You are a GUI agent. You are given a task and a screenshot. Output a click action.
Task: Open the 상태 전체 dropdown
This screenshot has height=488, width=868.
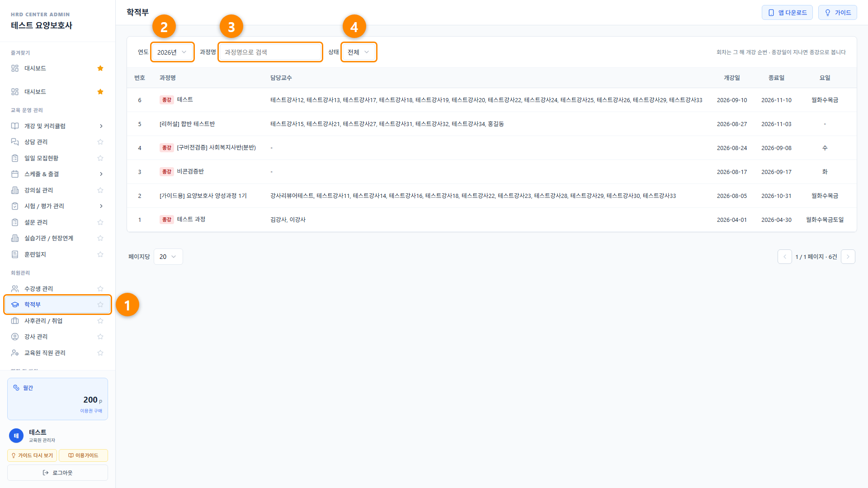[359, 52]
